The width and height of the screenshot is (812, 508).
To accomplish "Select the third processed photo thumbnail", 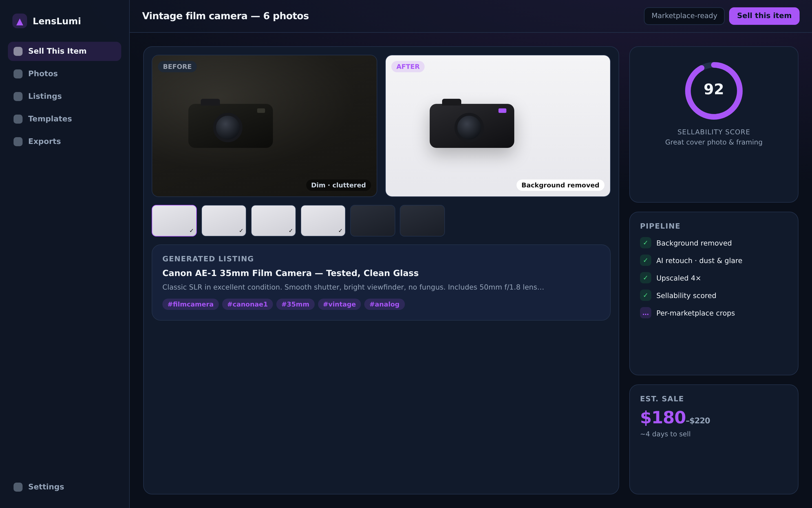I will coord(273,221).
